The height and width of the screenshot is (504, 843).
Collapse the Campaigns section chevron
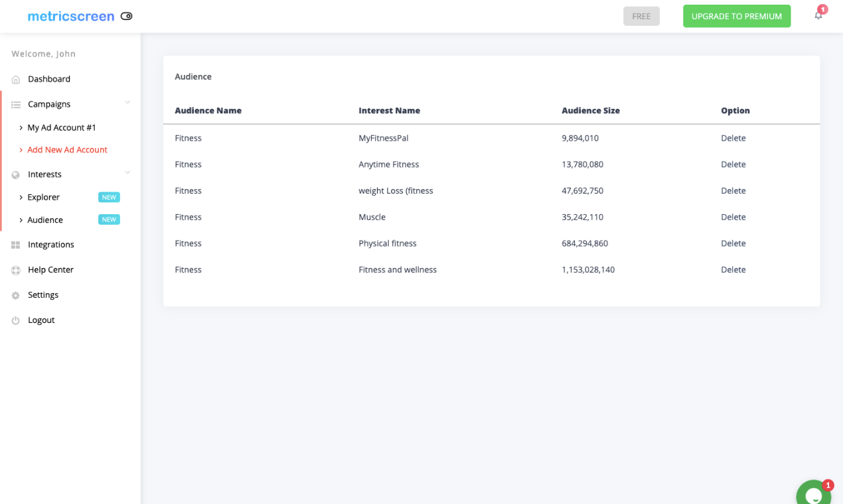tap(127, 103)
